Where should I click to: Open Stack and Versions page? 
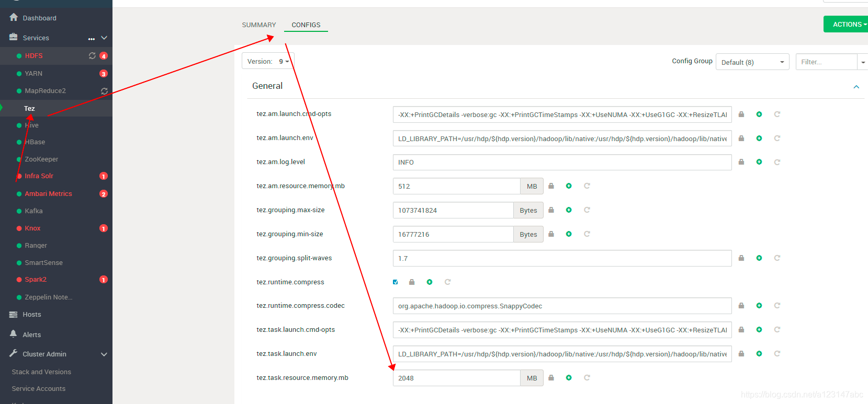pos(41,372)
